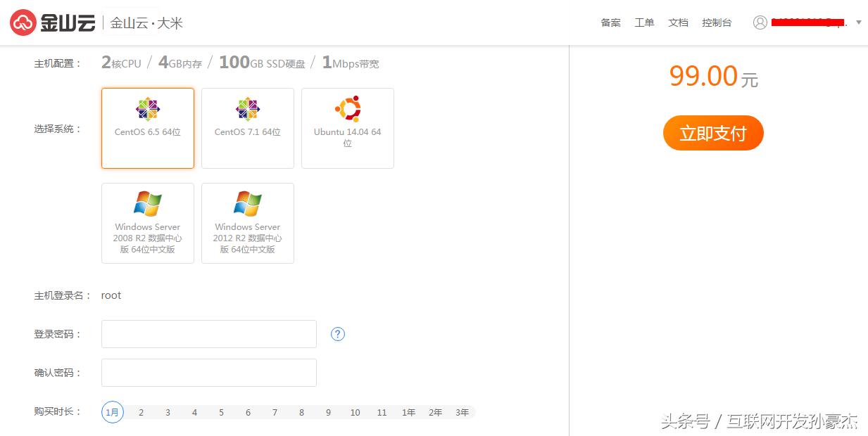
Task: Set purchase duration to 5 months
Action: 221,412
